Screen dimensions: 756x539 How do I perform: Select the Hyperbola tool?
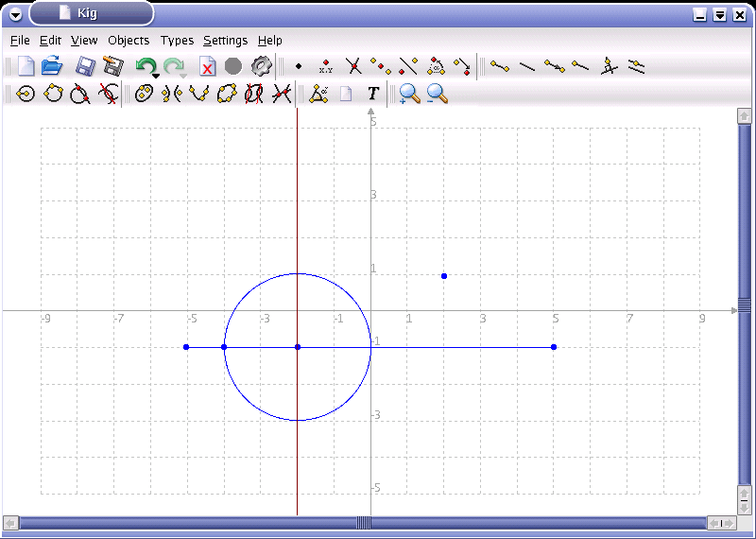coord(171,94)
